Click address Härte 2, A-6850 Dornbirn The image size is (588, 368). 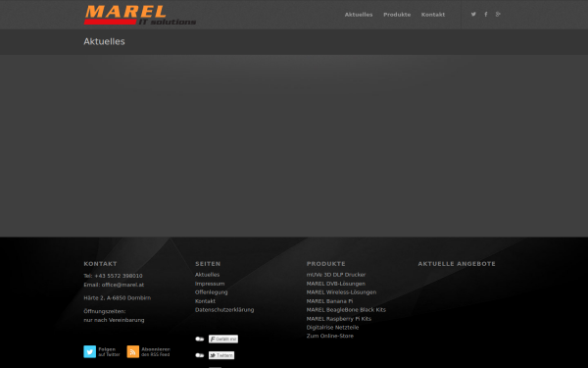(117, 297)
